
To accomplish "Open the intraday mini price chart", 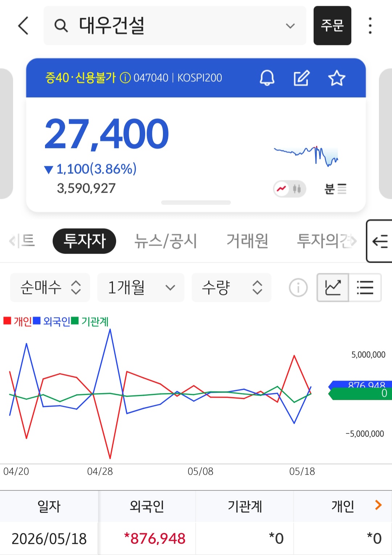I will [x=306, y=156].
